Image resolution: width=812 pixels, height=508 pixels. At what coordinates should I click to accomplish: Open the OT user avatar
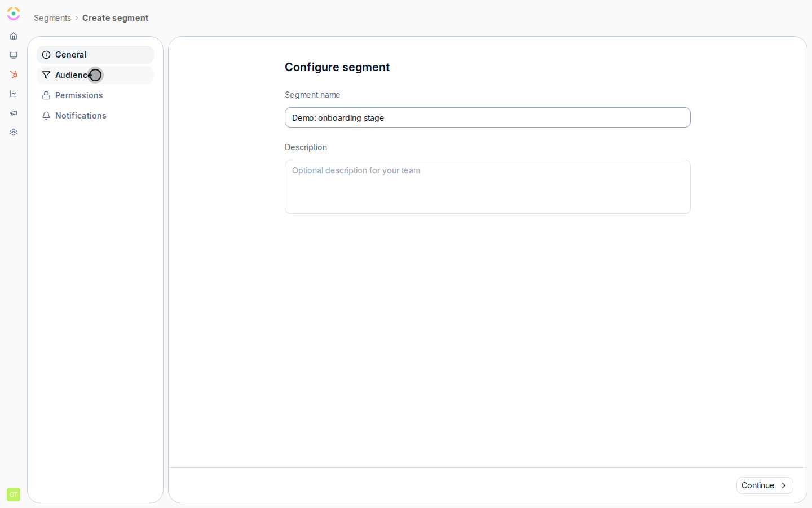14,494
